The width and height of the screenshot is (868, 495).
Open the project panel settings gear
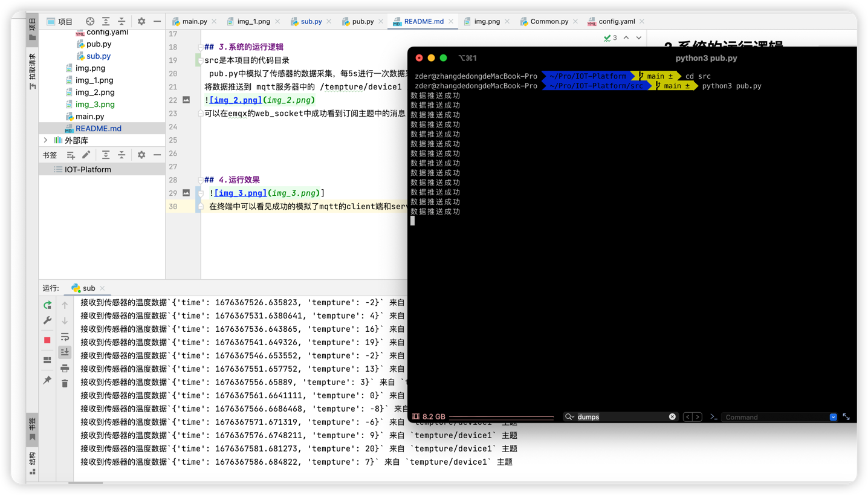pyautogui.click(x=141, y=21)
